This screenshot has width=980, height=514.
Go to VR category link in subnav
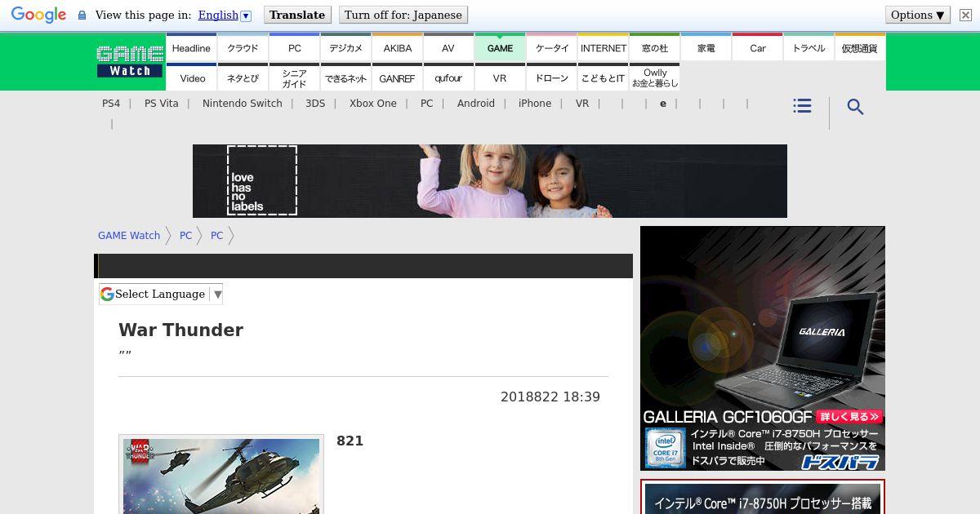click(x=582, y=104)
